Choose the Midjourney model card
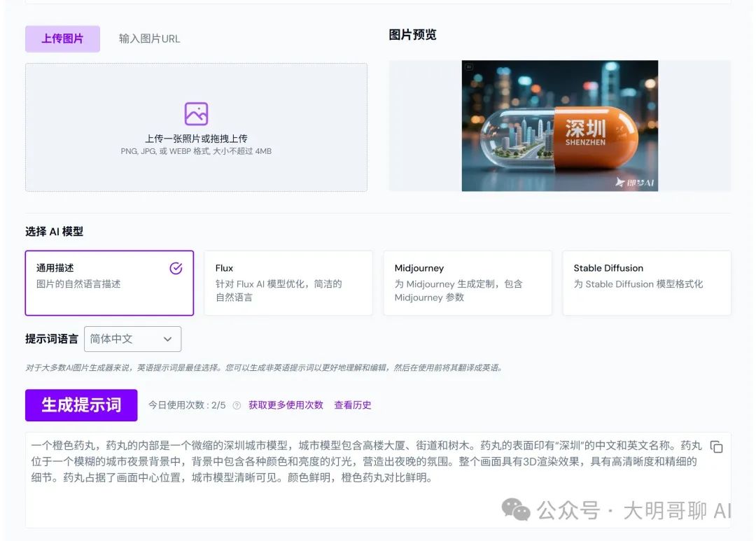This screenshot has width=756, height=541. (x=468, y=283)
